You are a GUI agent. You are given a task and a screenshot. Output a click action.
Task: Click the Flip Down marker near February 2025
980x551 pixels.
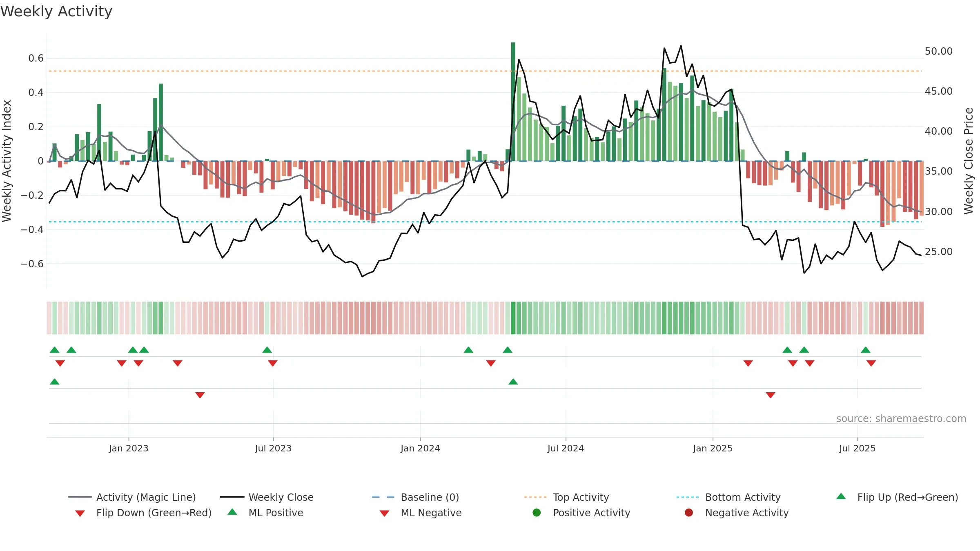(748, 363)
